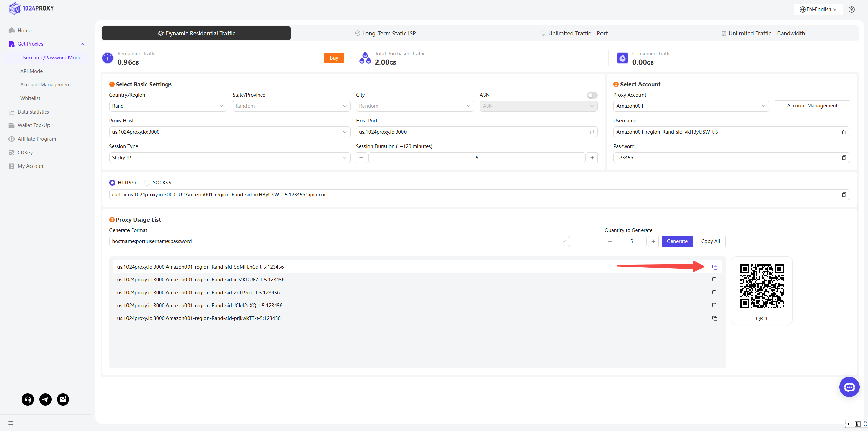Copy the first generated proxy entry

[715, 267]
